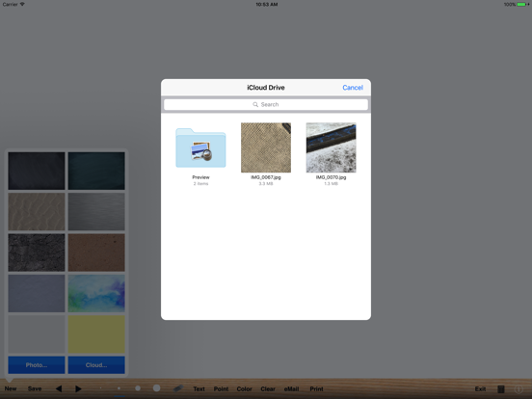The image size is (532, 399).
Task: Select the eraser tool icon
Action: (x=177, y=388)
